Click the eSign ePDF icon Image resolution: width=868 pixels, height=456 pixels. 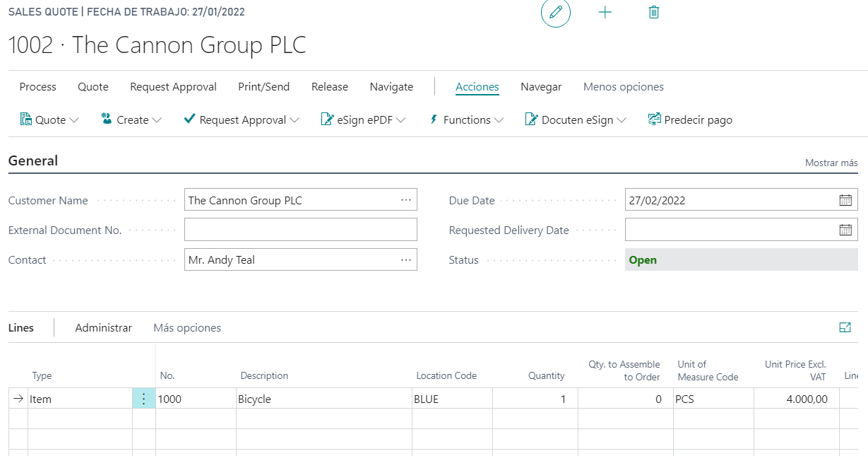point(327,119)
